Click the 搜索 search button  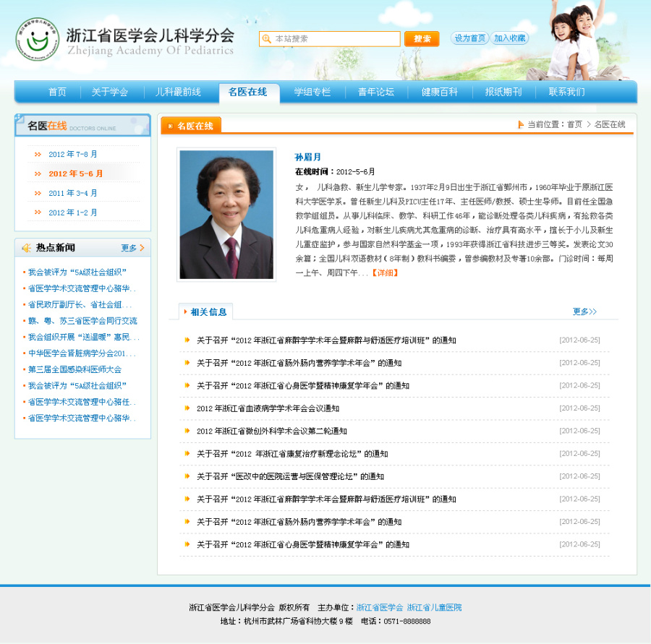tap(422, 38)
